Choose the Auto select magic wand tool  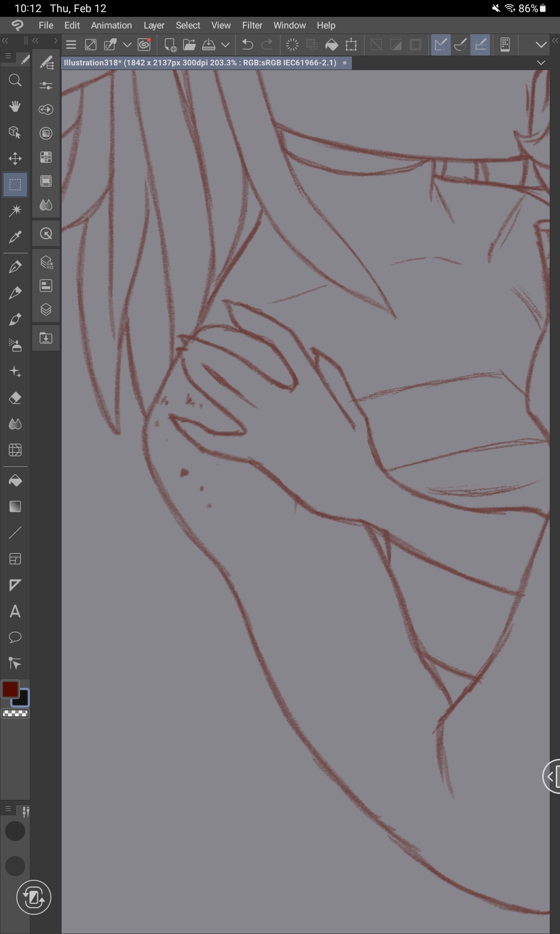click(x=15, y=211)
